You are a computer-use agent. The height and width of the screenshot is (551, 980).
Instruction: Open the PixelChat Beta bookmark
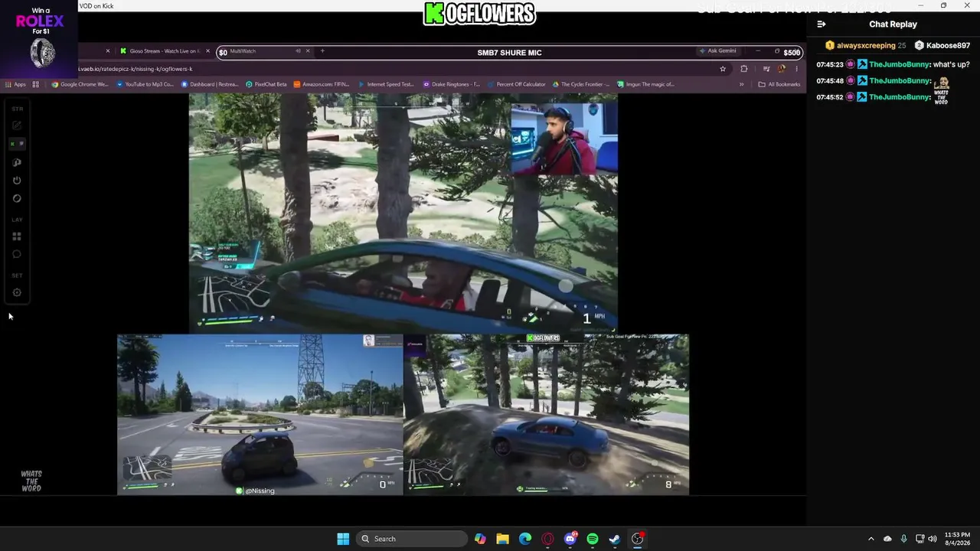(266, 84)
